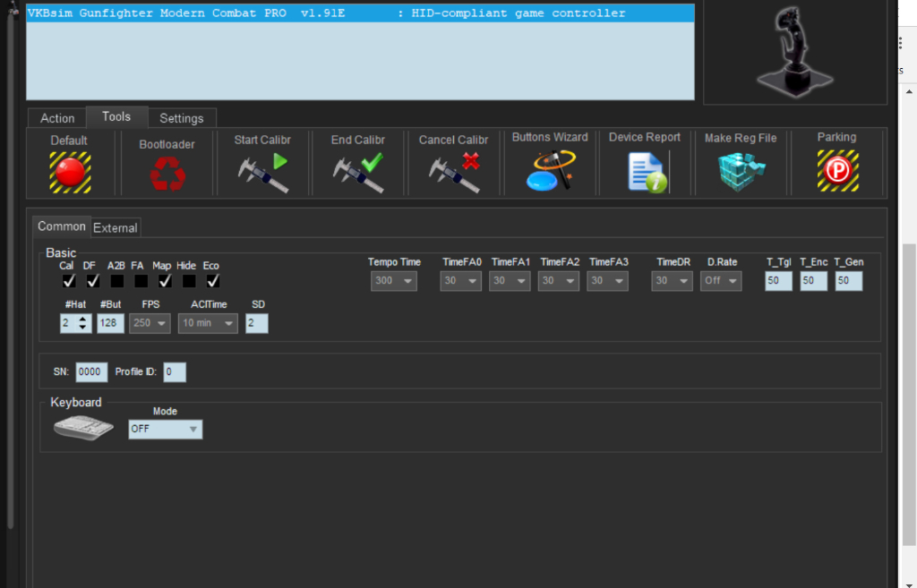The height and width of the screenshot is (588, 917).
Task: Abort calibration via Cancel Calibr icon
Action: pyautogui.click(x=454, y=173)
